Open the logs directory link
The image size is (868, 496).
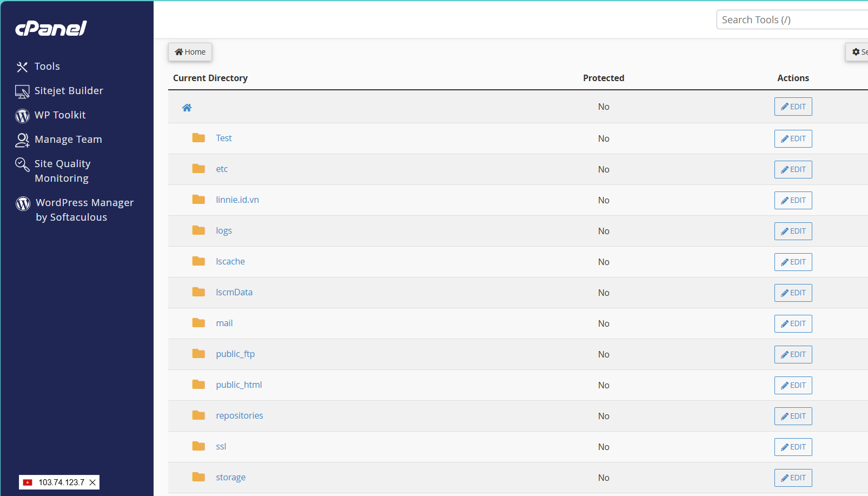coord(224,231)
